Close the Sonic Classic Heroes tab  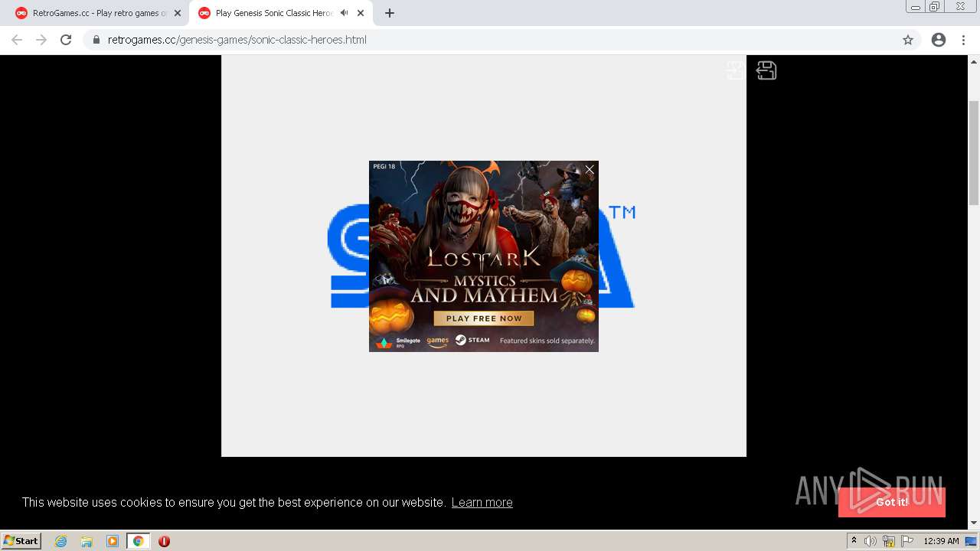point(361,13)
